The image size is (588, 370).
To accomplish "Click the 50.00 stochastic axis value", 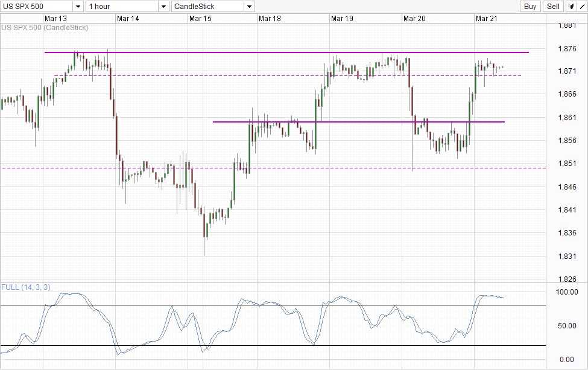I will (567, 326).
